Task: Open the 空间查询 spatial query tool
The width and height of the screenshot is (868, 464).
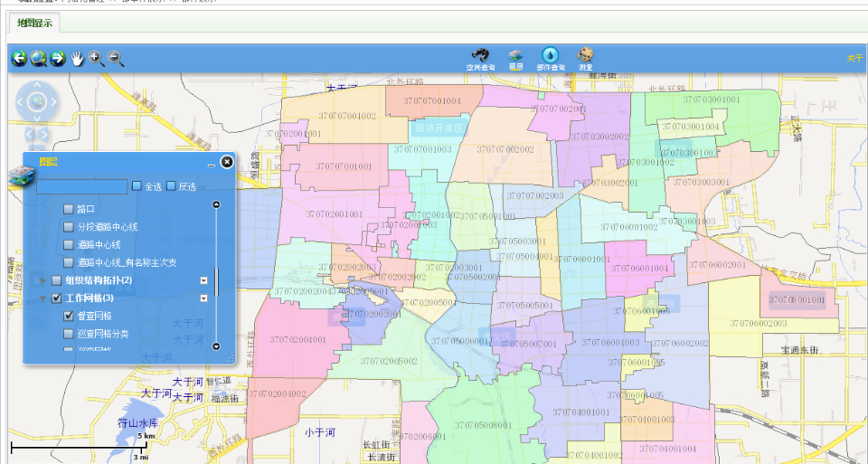Action: [x=480, y=60]
